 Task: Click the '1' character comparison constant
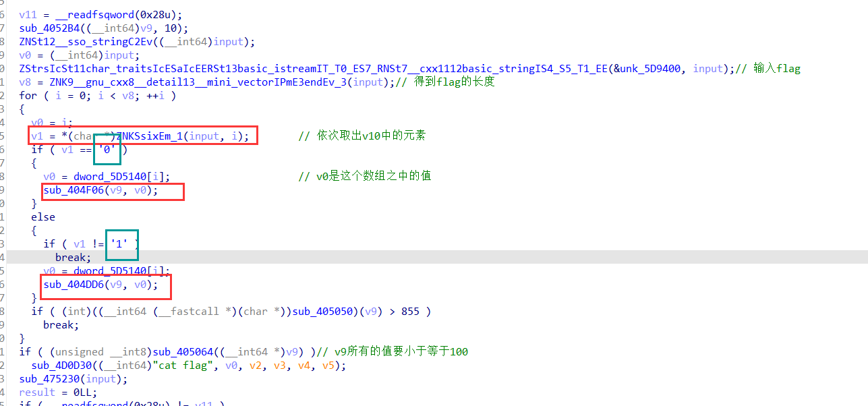[x=120, y=243]
